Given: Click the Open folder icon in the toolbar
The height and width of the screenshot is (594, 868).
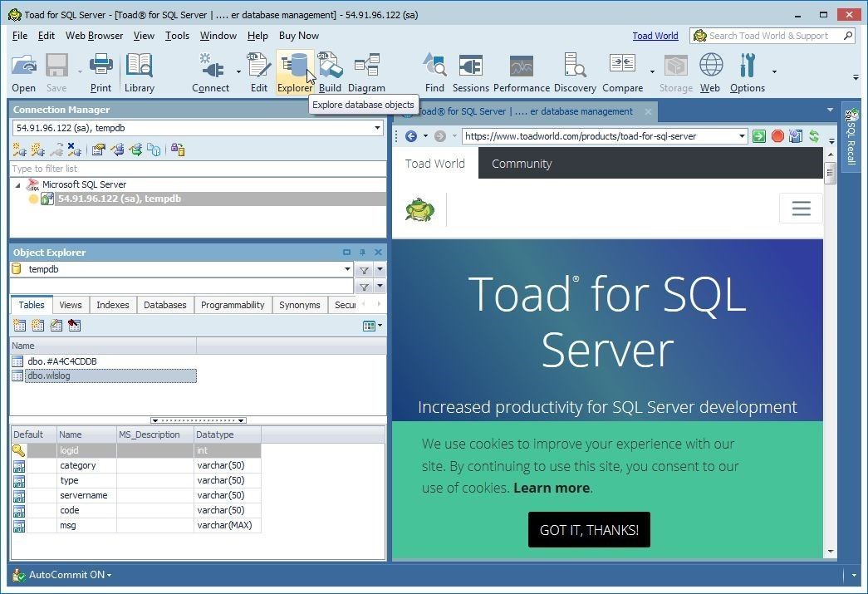Looking at the screenshot, I should [24, 66].
